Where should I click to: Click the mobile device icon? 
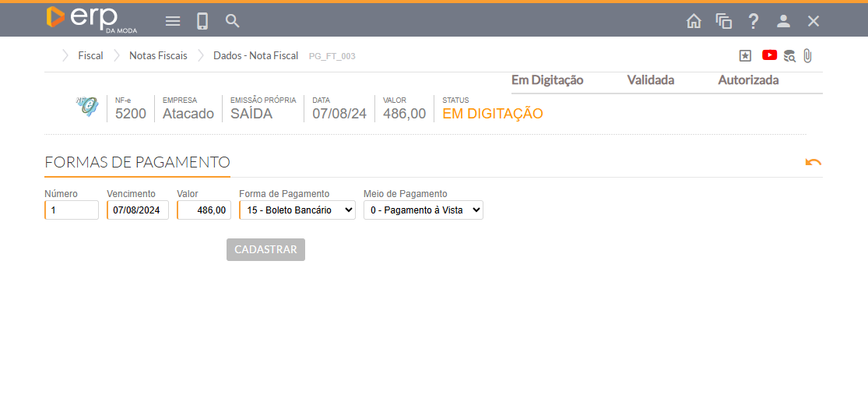pos(202,21)
